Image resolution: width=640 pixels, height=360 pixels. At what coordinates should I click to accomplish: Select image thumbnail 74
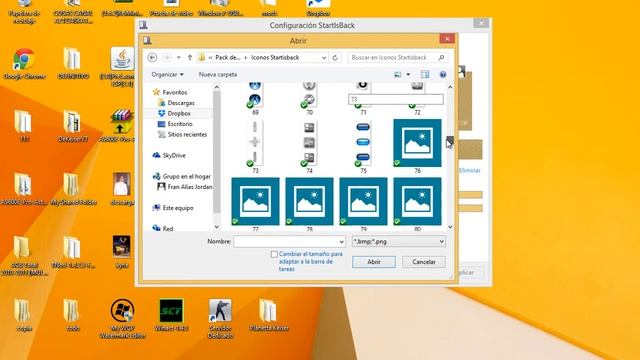(x=309, y=147)
